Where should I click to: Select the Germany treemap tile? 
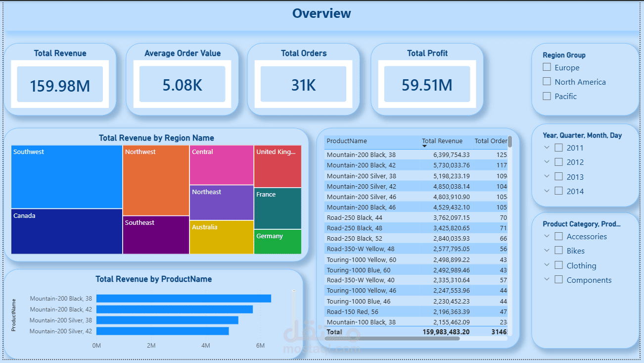(x=277, y=242)
